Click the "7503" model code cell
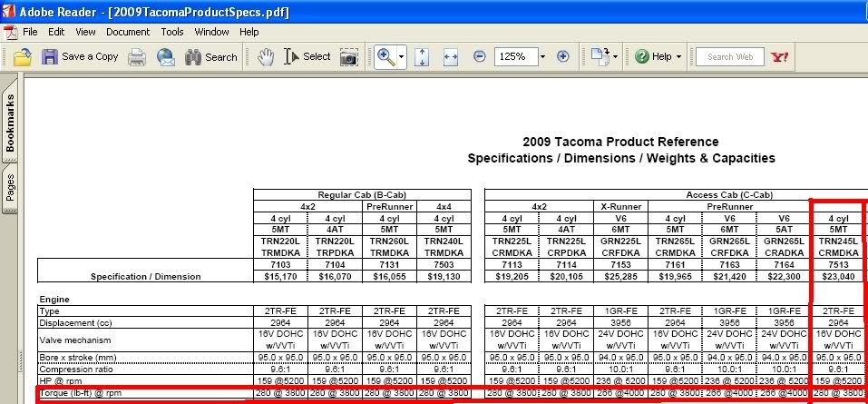The height and width of the screenshot is (404, 868). pos(444,264)
